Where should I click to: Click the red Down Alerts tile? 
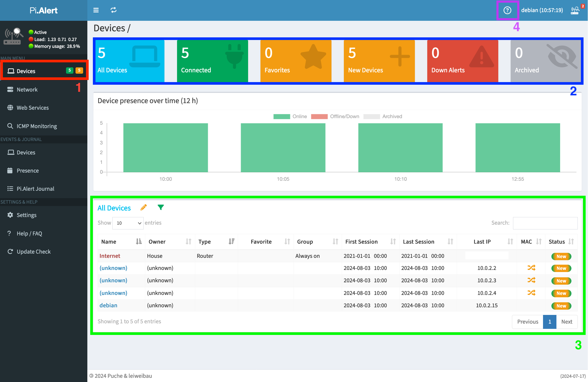(x=462, y=61)
